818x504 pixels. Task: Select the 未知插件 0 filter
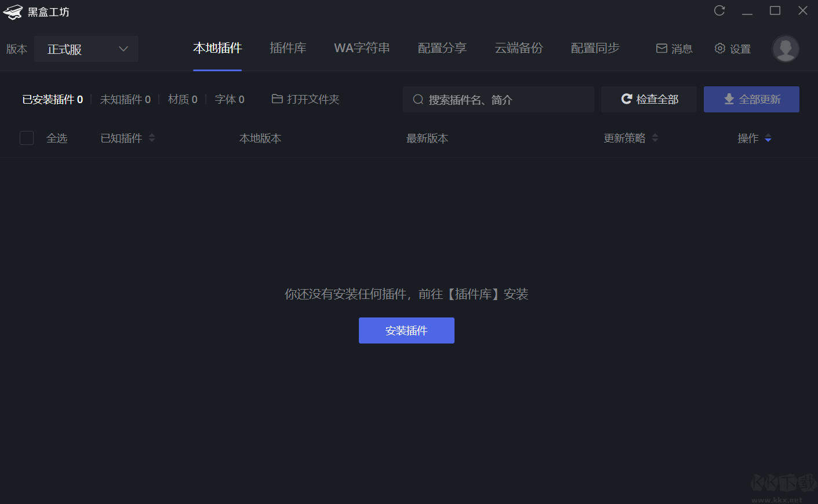(x=125, y=100)
